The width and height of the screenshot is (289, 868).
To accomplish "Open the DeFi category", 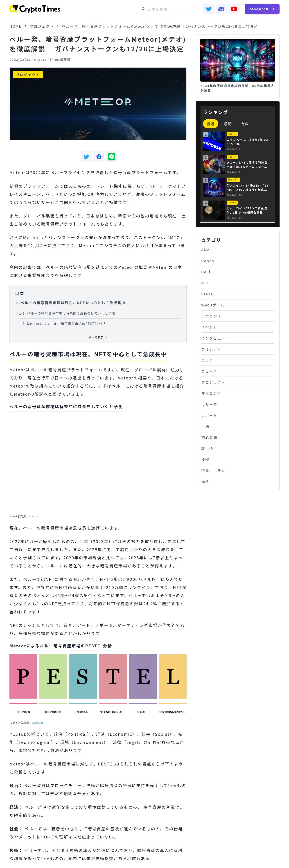I will coord(237,272).
